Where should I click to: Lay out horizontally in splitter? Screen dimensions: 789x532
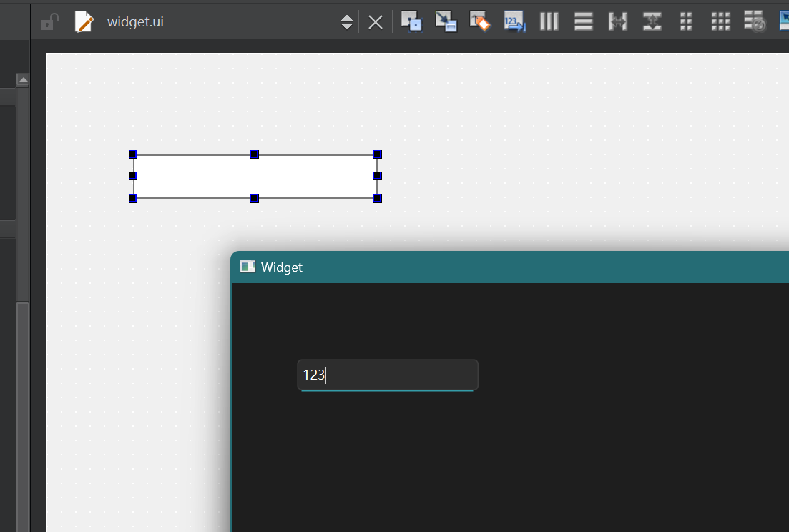pos(617,21)
